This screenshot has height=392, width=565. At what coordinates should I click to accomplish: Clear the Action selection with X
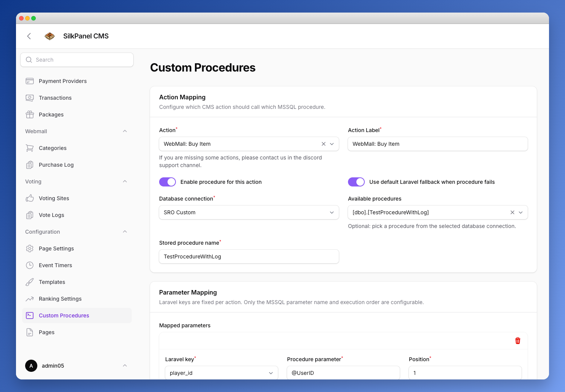click(324, 144)
